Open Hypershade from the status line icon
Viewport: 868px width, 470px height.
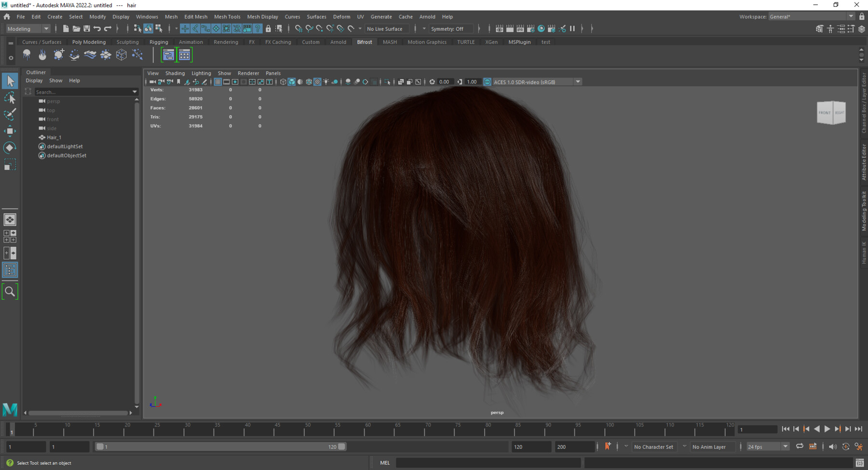[x=541, y=29]
